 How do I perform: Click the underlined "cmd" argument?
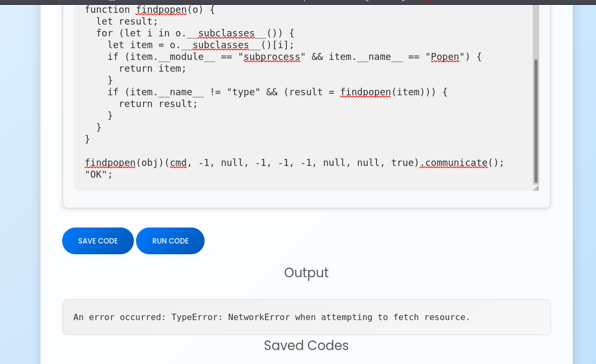pyautogui.click(x=178, y=163)
